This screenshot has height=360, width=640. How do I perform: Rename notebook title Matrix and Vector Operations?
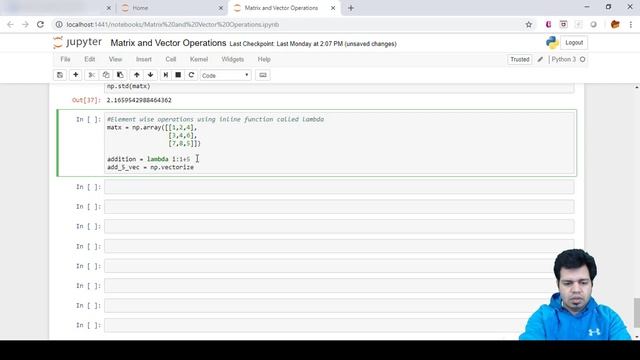coord(168,43)
